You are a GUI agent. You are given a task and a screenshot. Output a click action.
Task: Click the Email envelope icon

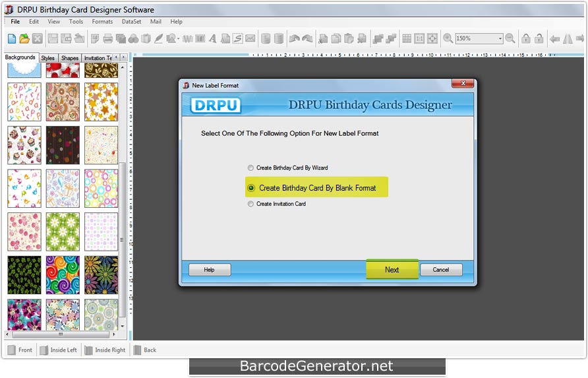point(250,38)
